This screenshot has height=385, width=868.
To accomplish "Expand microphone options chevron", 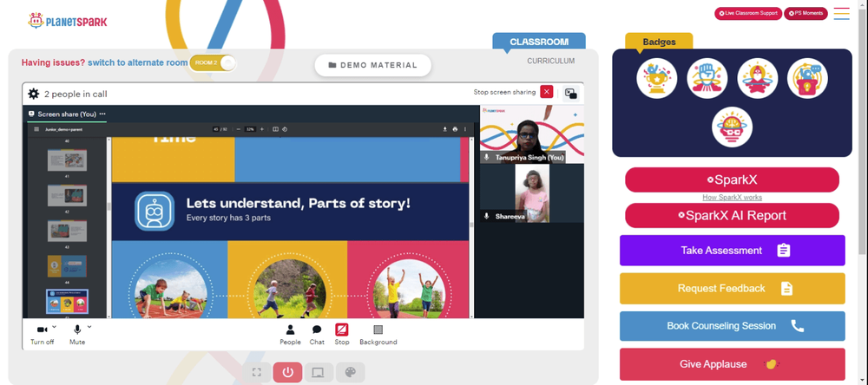I will [89, 327].
